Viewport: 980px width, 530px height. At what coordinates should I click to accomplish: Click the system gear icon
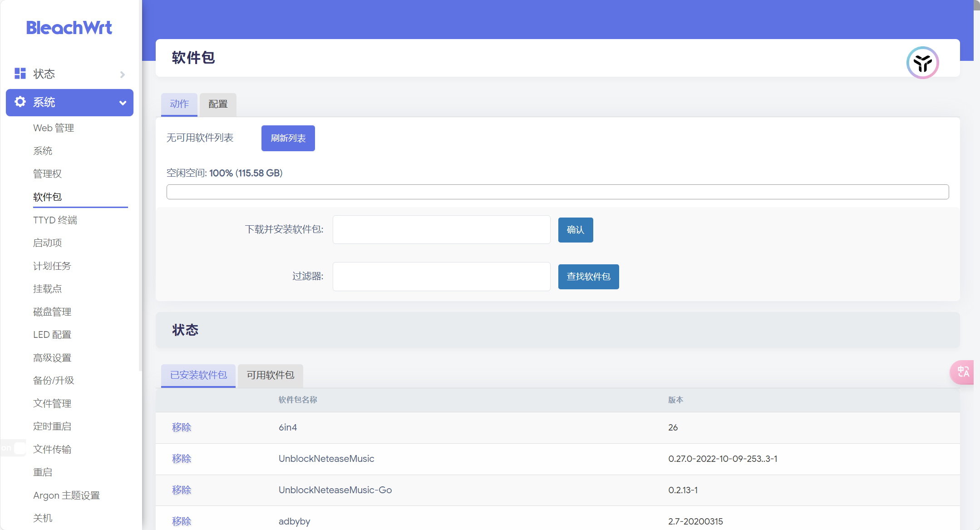20,102
